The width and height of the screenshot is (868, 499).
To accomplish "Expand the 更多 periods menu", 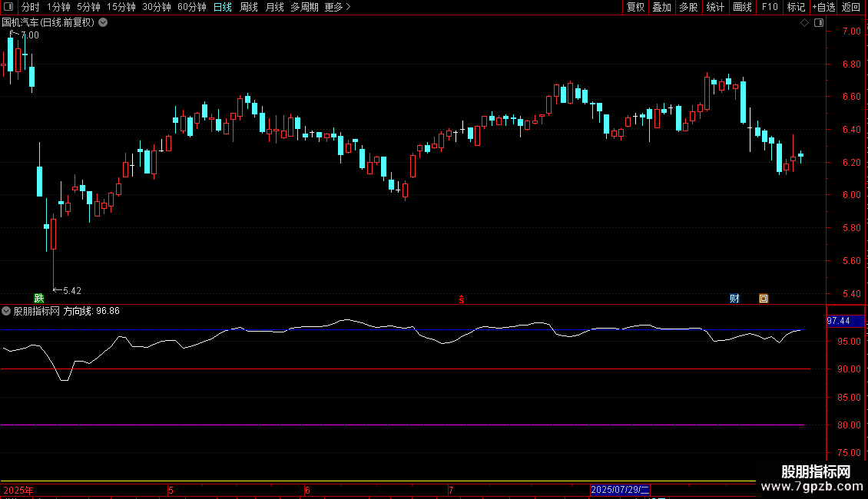I will [338, 7].
